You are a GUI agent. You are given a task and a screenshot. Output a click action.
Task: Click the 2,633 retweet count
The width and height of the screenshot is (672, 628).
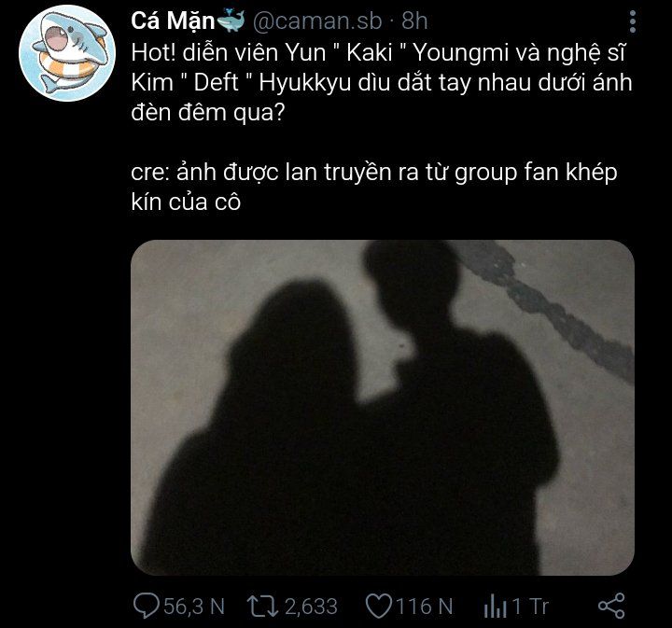pos(311,607)
